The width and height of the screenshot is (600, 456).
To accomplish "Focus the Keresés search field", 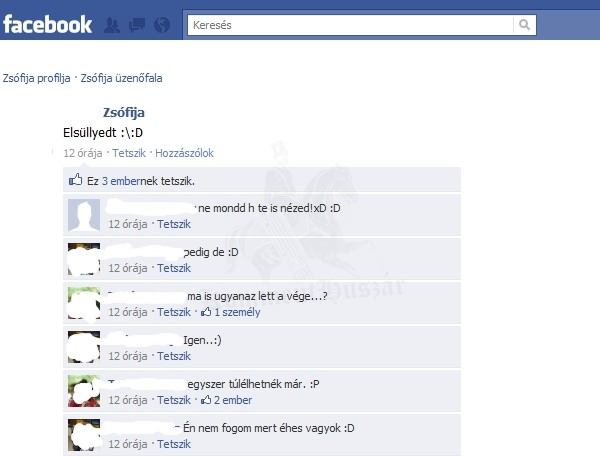I will point(350,25).
